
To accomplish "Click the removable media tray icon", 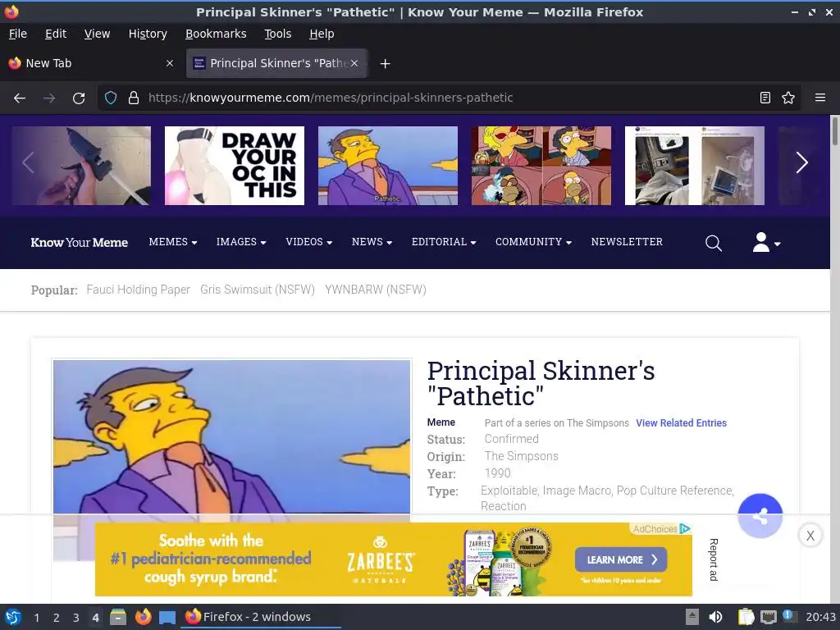I will tap(692, 617).
